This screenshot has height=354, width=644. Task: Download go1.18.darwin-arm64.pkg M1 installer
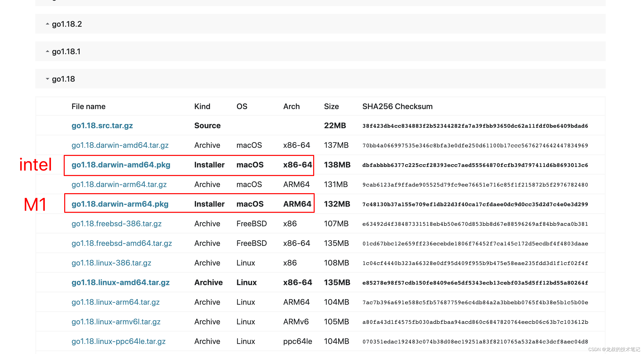tap(120, 204)
